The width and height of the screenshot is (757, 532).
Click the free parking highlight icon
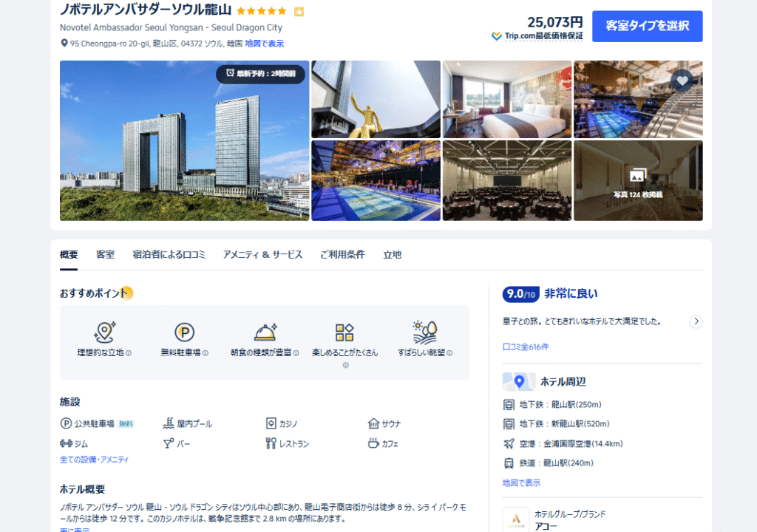tap(184, 332)
